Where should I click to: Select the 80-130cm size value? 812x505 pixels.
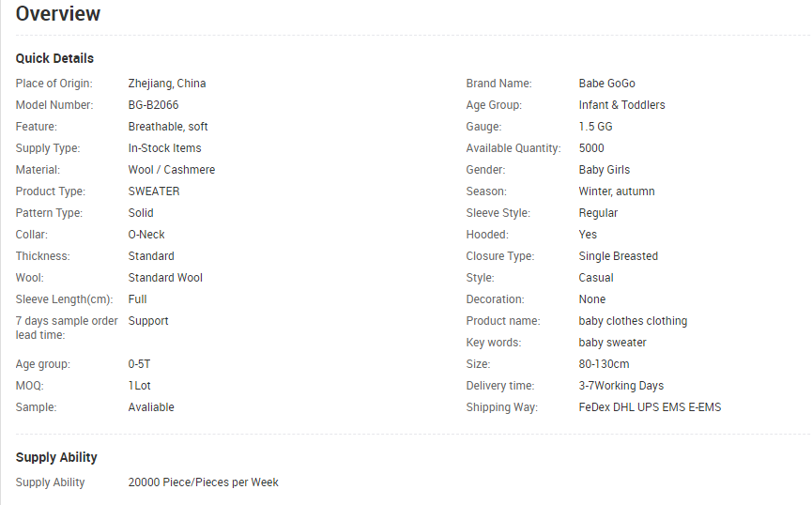[604, 364]
